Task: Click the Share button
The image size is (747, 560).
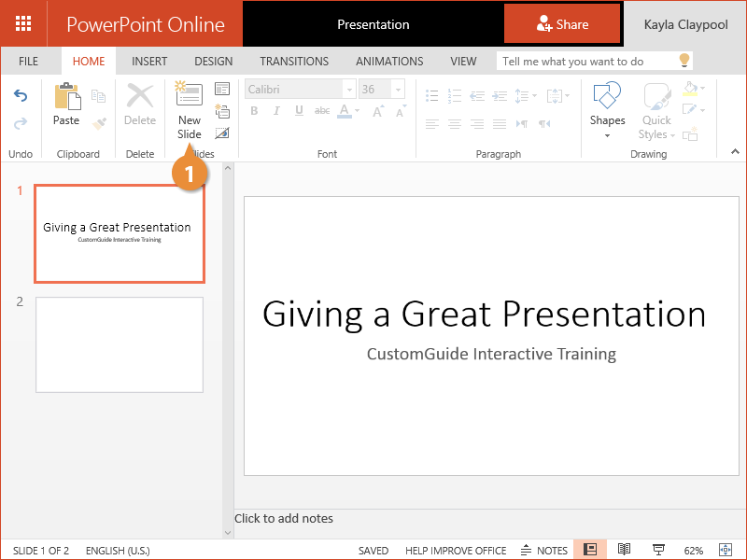Action: [x=562, y=24]
